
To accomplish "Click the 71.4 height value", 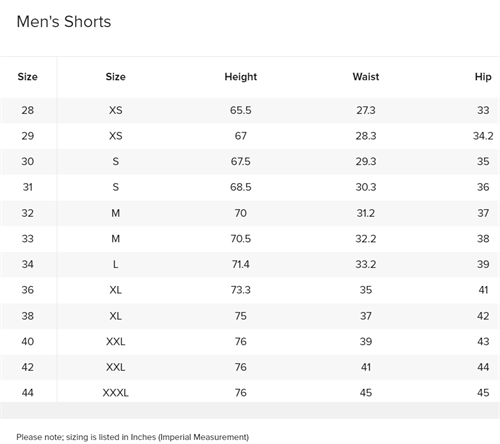I will 240,264.
